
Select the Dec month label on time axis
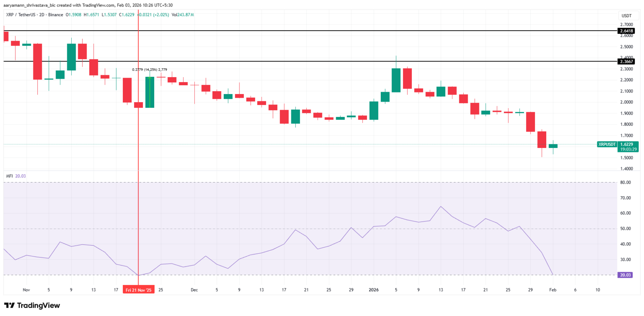point(194,290)
